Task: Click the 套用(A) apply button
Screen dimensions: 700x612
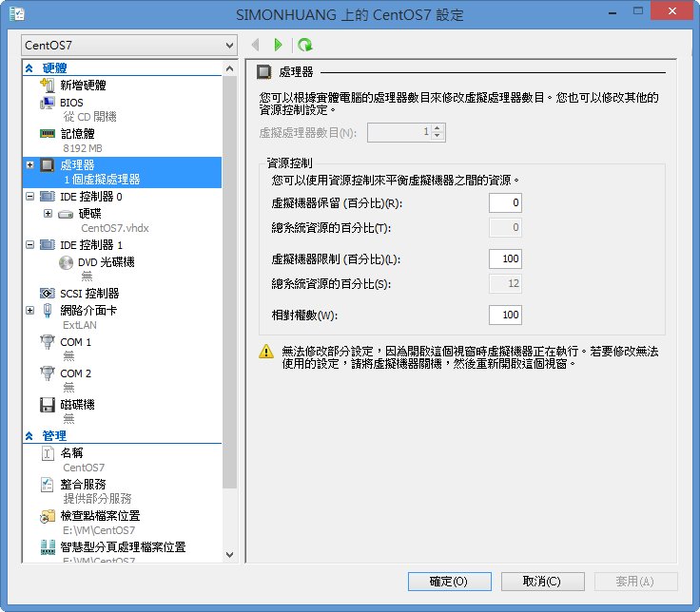Action: coord(635,582)
